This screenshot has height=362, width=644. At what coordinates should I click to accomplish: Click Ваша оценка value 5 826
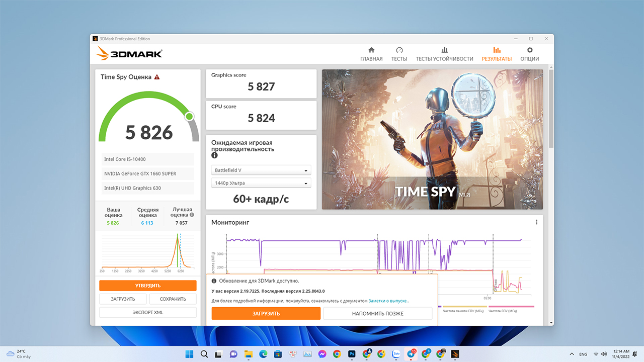pos(113,223)
